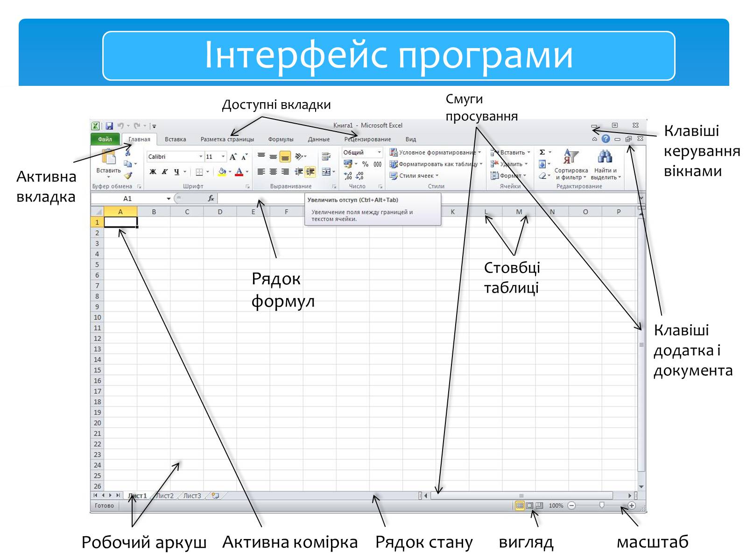
Task: Toggle bold formatting (Ж)
Action: (153, 172)
